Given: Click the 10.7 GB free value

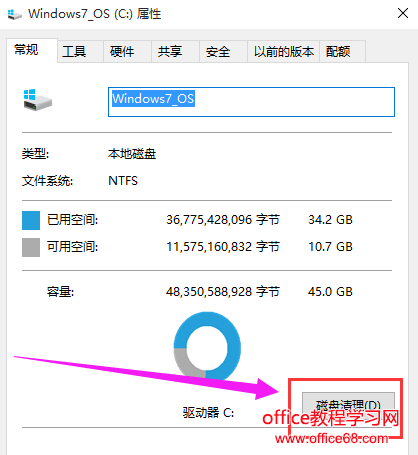Looking at the screenshot, I should click(x=330, y=247).
